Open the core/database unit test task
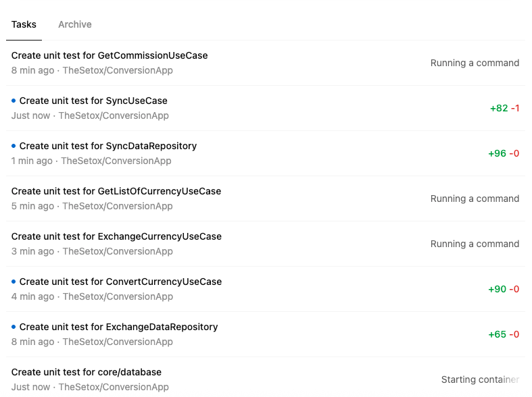This screenshot has height=397, width=532. pos(87,372)
